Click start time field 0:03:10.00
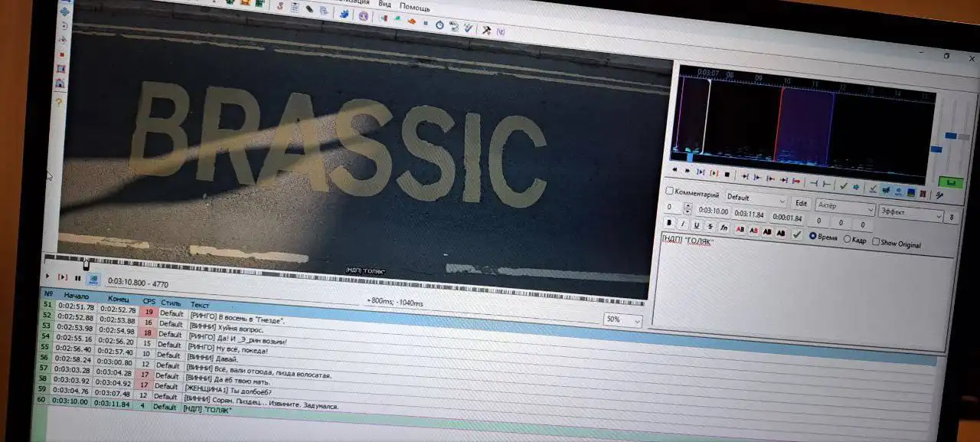This screenshot has width=980, height=442. point(714,211)
